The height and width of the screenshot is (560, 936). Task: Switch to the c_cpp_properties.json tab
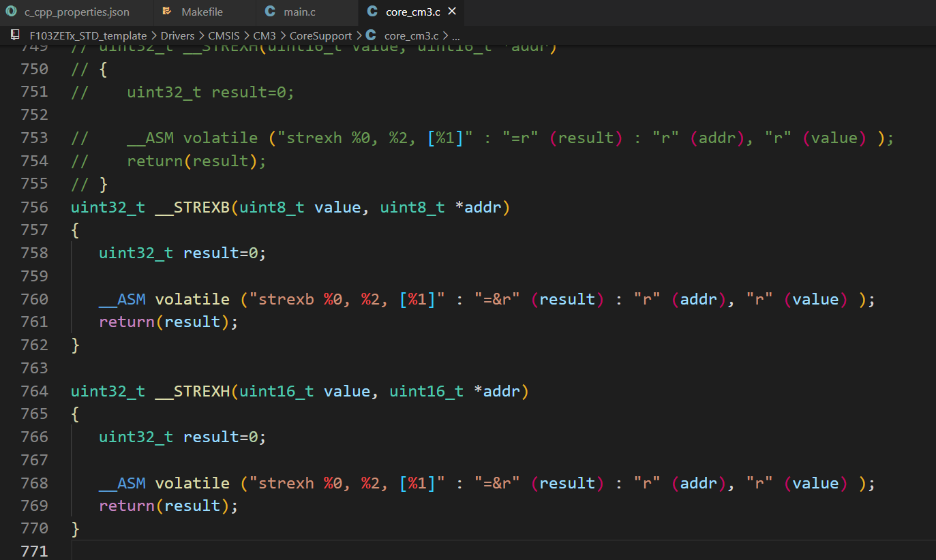pyautogui.click(x=75, y=12)
